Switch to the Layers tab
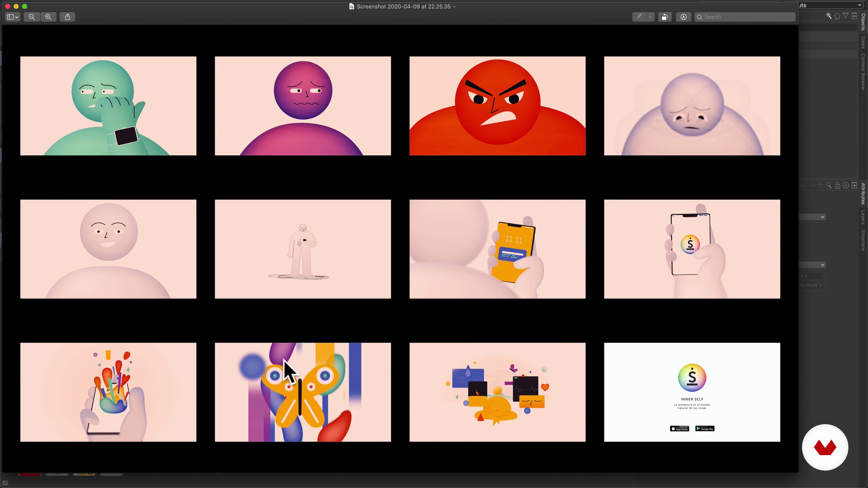The image size is (868, 488). click(x=863, y=217)
